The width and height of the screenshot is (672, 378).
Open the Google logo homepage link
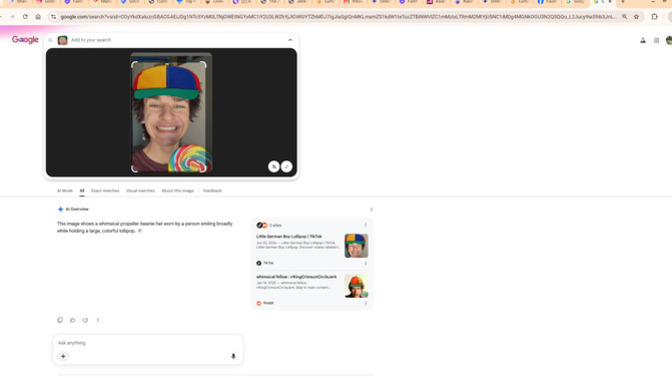point(25,39)
